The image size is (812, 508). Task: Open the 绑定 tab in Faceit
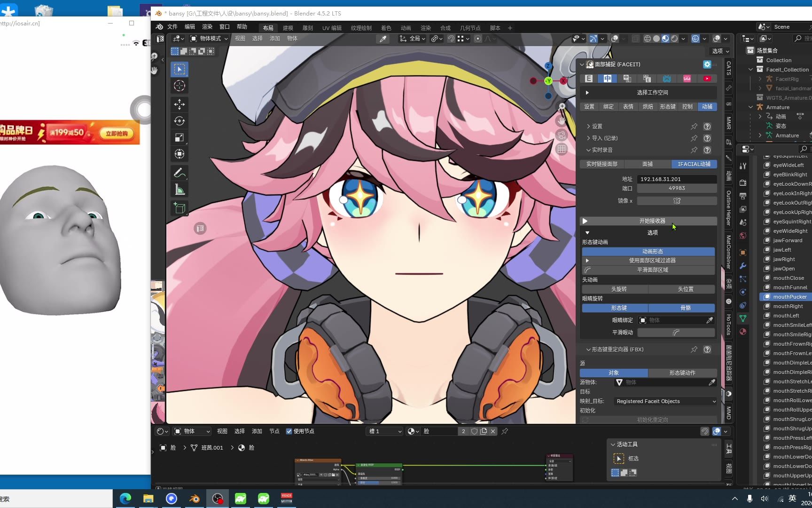[x=609, y=107]
